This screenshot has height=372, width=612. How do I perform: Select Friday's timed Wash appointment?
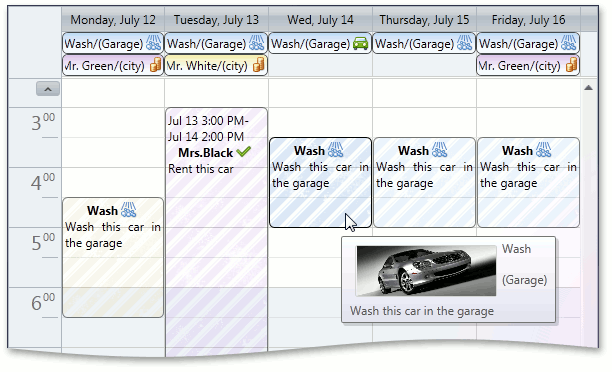528,182
